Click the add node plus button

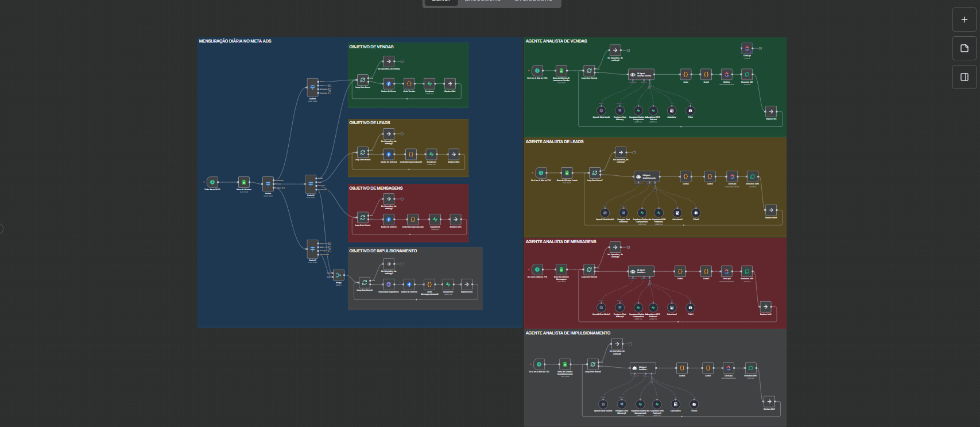(x=964, y=20)
